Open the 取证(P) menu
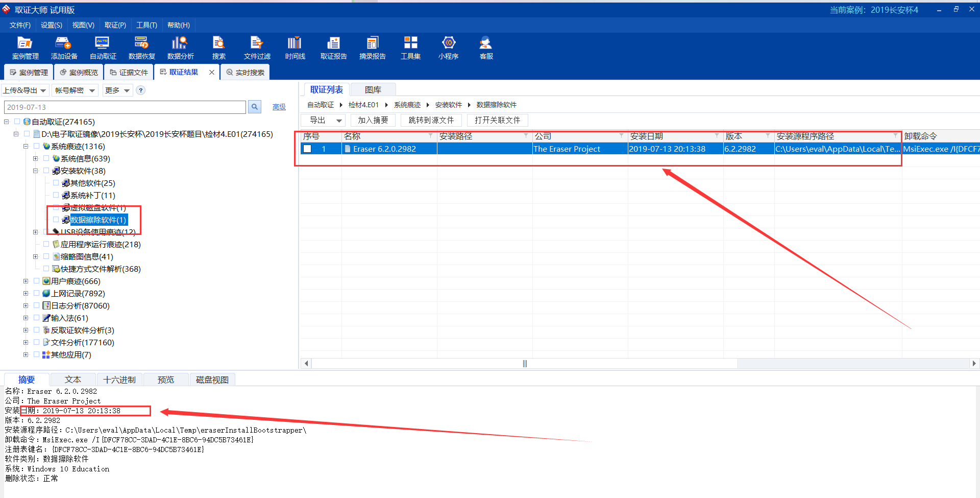The height and width of the screenshot is (498, 980). point(115,25)
